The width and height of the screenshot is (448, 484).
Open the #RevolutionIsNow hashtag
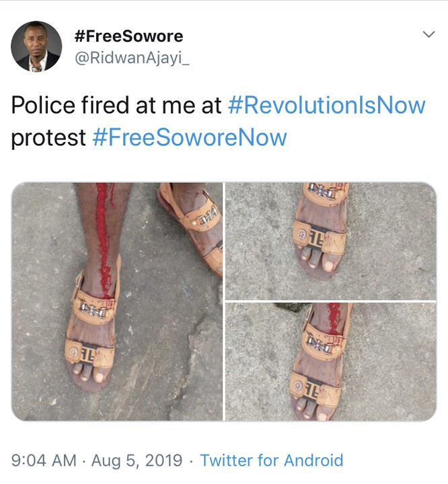click(x=327, y=106)
